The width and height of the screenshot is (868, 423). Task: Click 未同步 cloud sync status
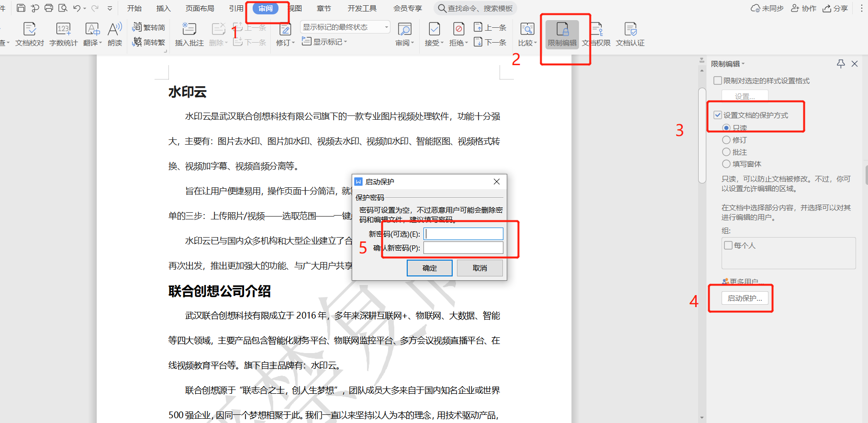[767, 8]
